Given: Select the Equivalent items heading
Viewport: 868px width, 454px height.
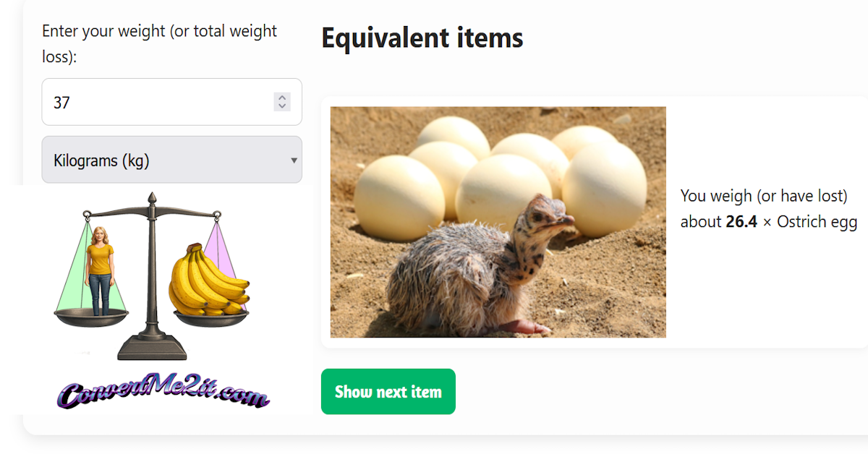Looking at the screenshot, I should pyautogui.click(x=422, y=38).
